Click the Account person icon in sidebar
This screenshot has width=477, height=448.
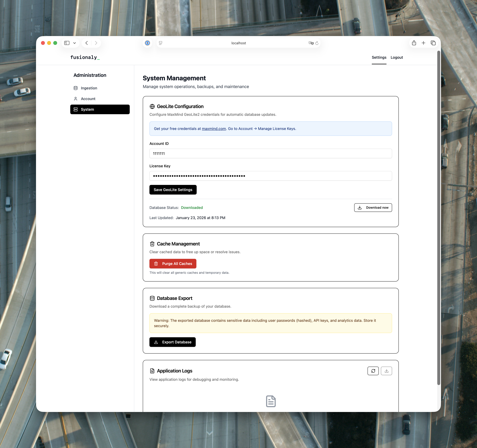pos(76,98)
